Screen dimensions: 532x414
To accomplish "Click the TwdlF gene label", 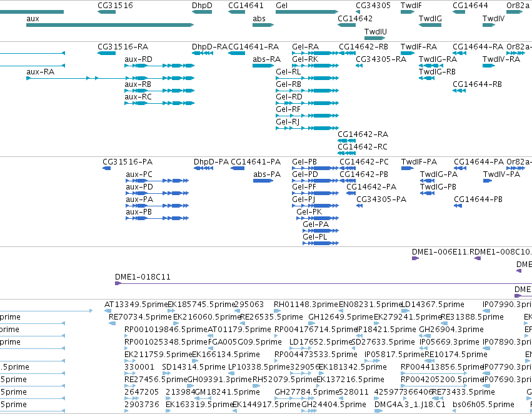I will point(411,6).
